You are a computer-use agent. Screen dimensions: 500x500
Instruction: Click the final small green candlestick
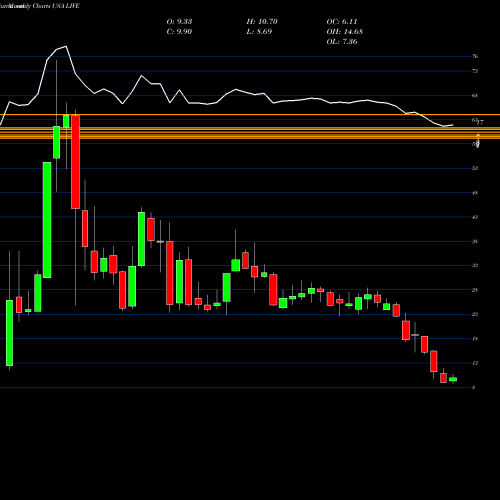(453, 379)
